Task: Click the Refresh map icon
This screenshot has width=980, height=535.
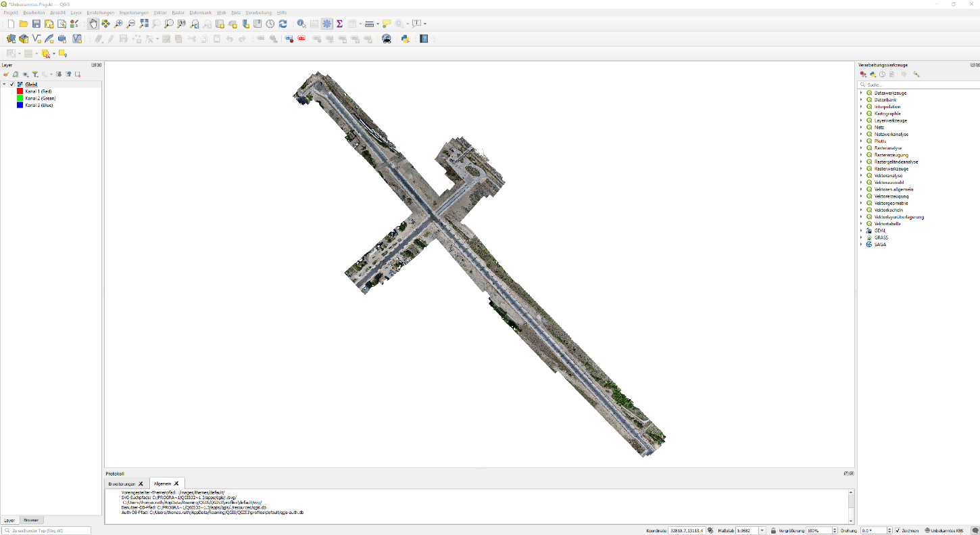Action: pos(283,24)
